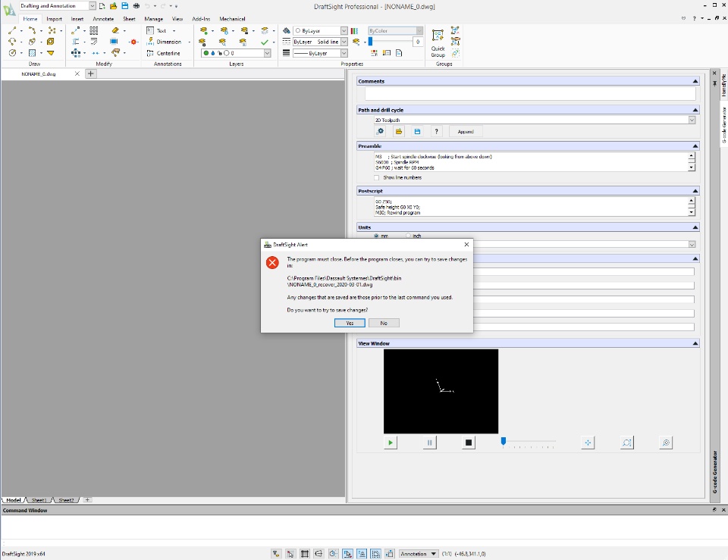728x560 pixels.
Task: Add a new drawing tab with plus
Action: coord(90,74)
